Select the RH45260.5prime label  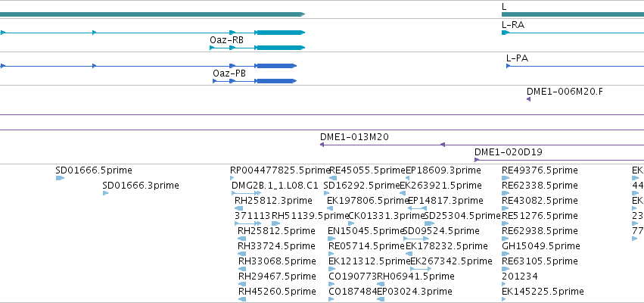(x=277, y=292)
